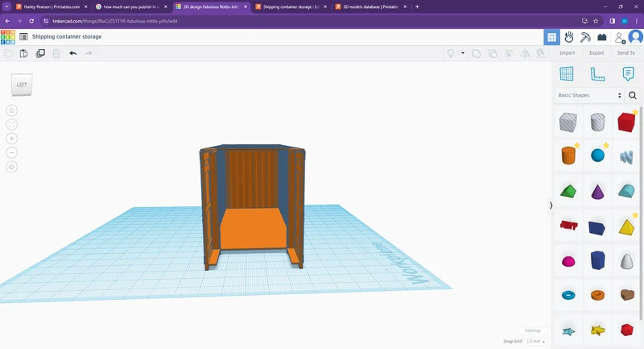This screenshot has width=644, height=349.
Task: Open dropdown arrow next to lightbulb
Action: [x=462, y=53]
